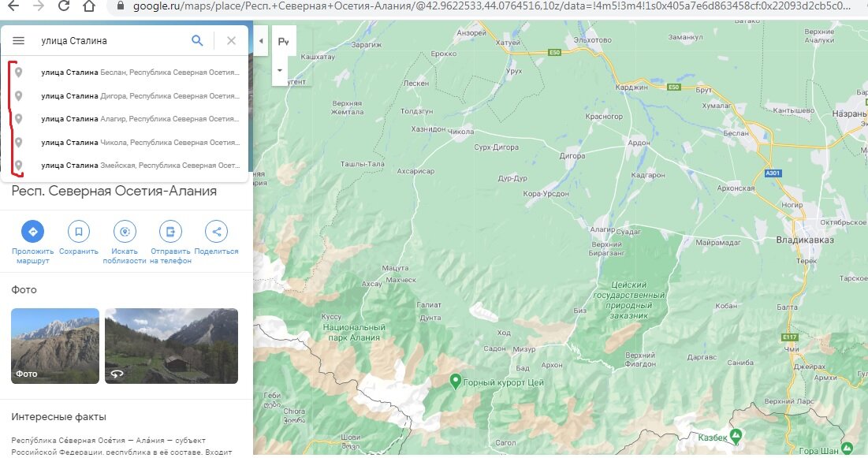
Task: Click pin icon beside Алагир suggestion
Action: point(18,119)
